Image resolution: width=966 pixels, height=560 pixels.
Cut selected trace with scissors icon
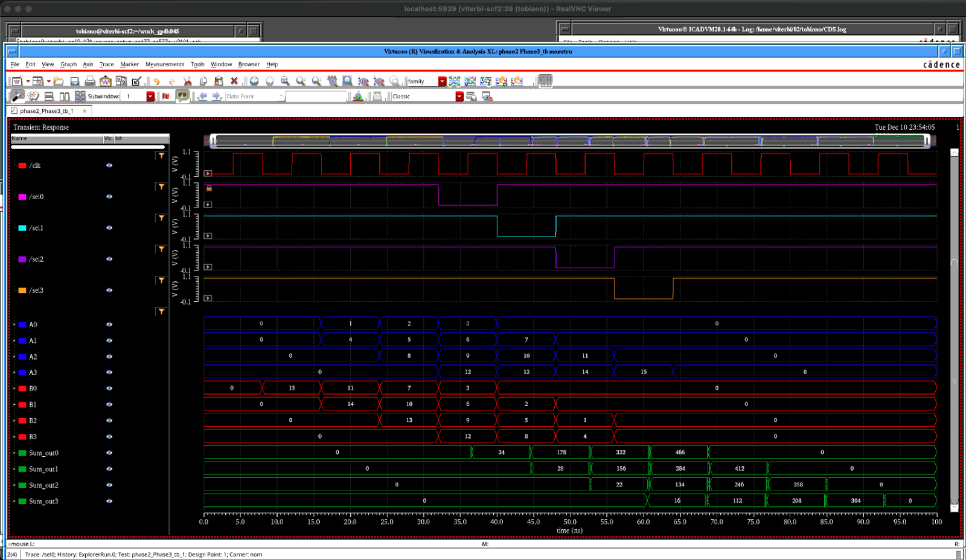187,81
